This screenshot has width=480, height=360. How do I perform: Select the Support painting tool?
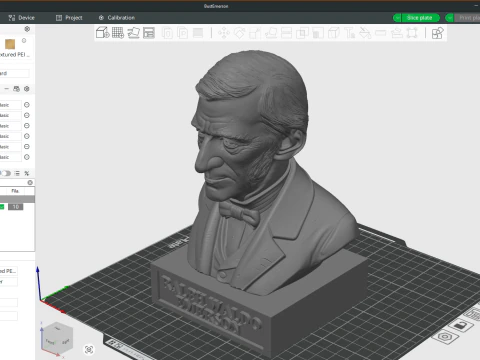(x=318, y=33)
